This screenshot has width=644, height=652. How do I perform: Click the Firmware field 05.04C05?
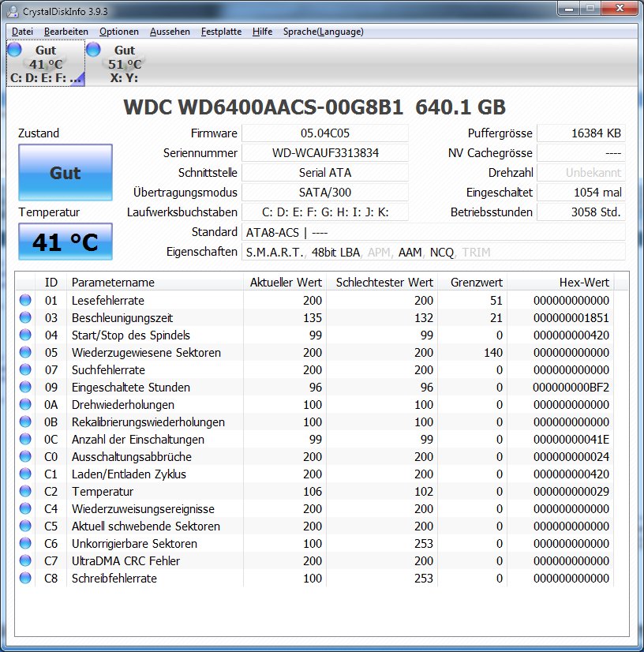pos(325,133)
